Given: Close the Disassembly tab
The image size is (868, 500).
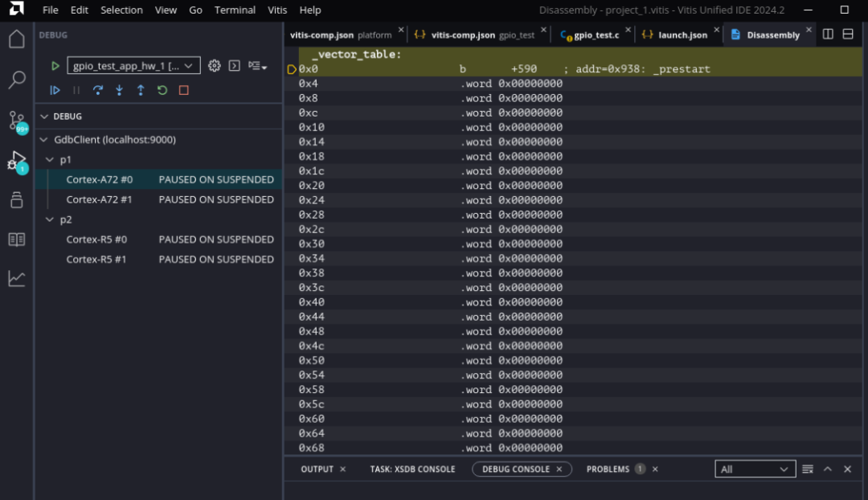Looking at the screenshot, I should pos(809,30).
